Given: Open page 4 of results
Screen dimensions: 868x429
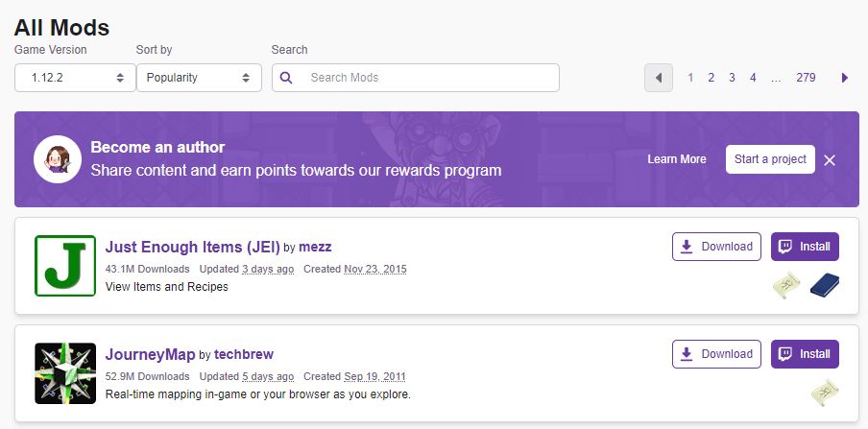Looking at the screenshot, I should (753, 78).
